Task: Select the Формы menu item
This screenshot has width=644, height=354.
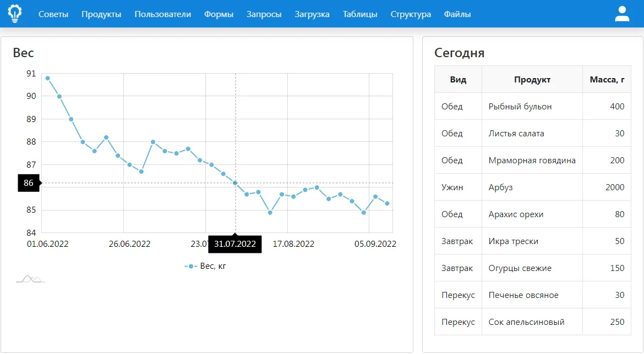Action: (219, 14)
